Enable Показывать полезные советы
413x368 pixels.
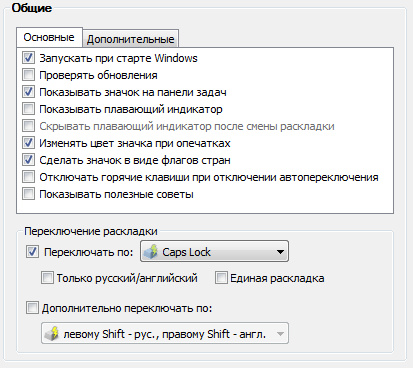[x=28, y=194]
